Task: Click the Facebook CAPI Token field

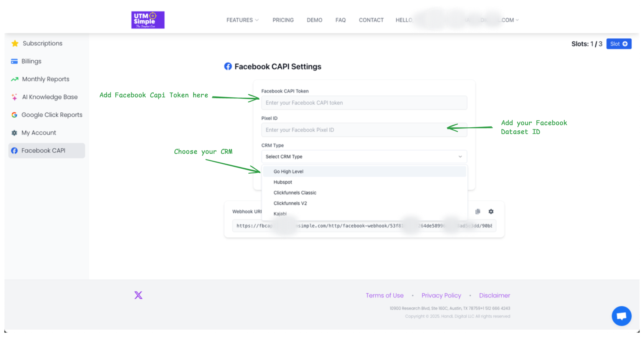Action: [364, 103]
